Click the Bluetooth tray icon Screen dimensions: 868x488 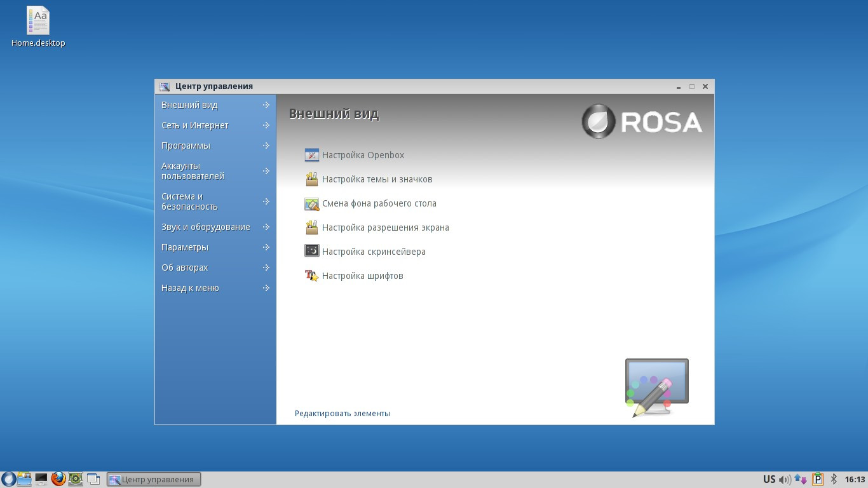[834, 479]
